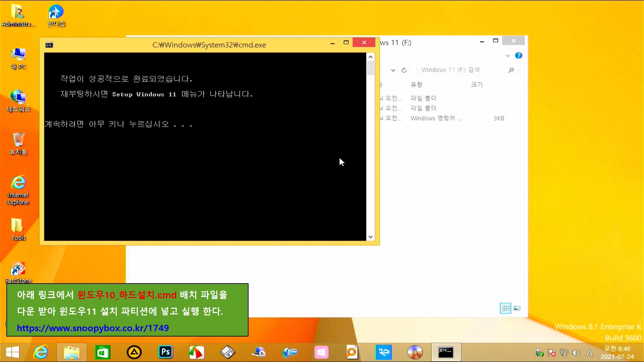Switch to the large icons view toggle

(x=517, y=308)
